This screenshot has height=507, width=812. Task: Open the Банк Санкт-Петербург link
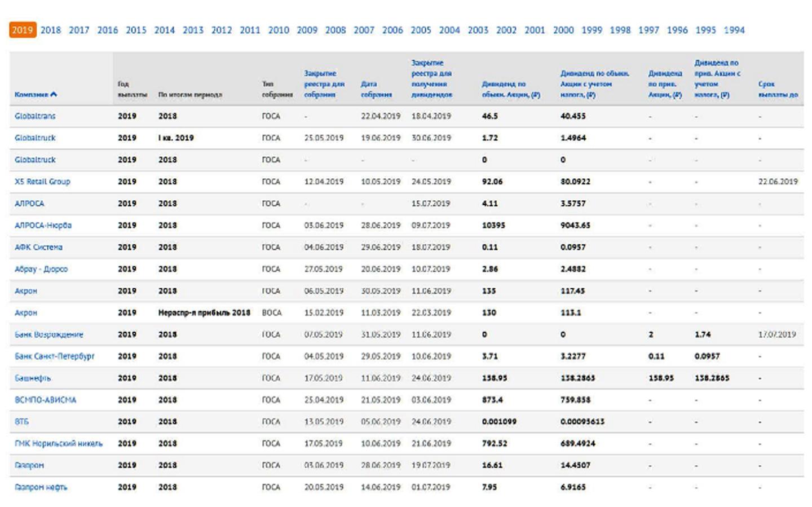(55, 356)
